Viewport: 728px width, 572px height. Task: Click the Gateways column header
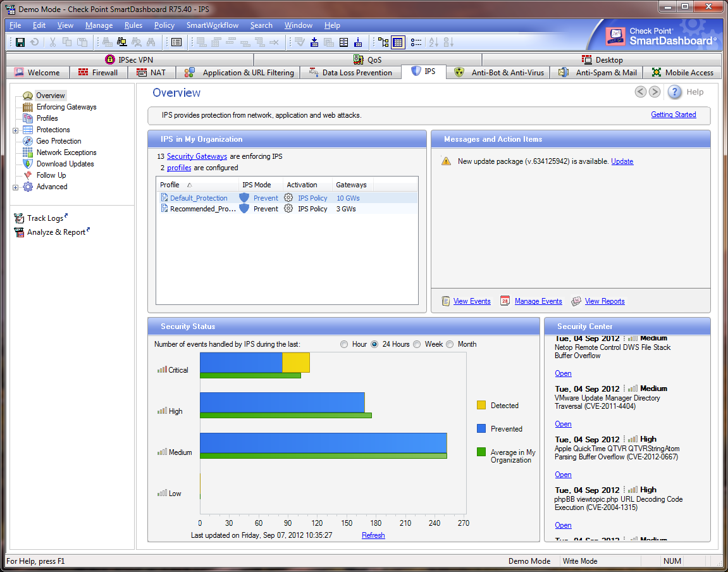353,185
